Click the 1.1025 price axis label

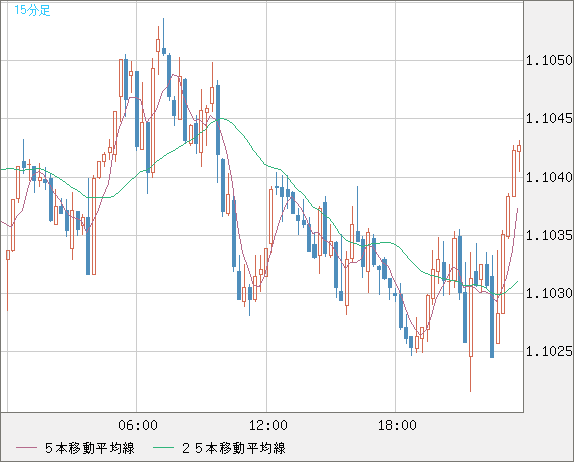pos(549,351)
